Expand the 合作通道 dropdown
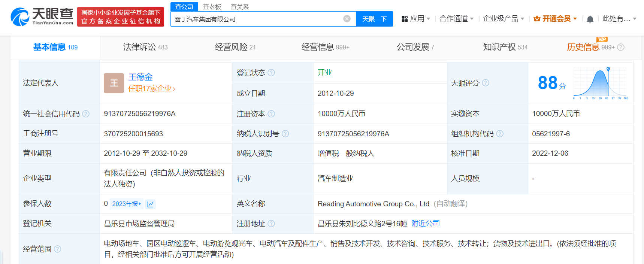644x264 pixels. (456, 19)
